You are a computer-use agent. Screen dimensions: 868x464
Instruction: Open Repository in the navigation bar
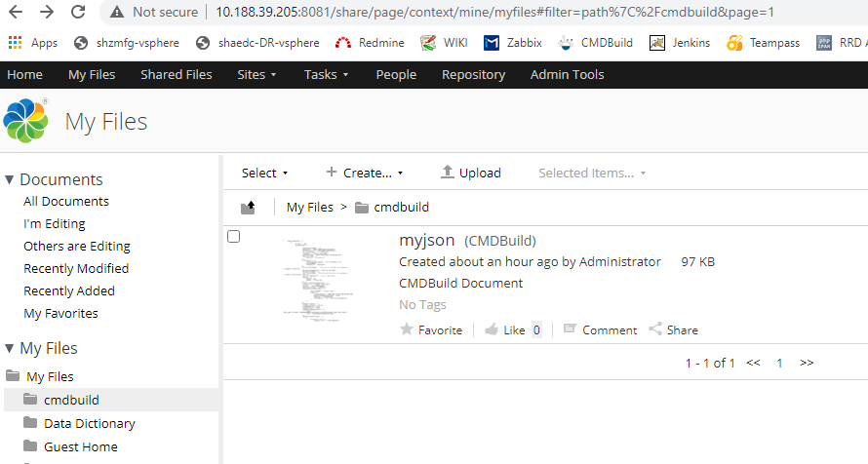(x=473, y=75)
